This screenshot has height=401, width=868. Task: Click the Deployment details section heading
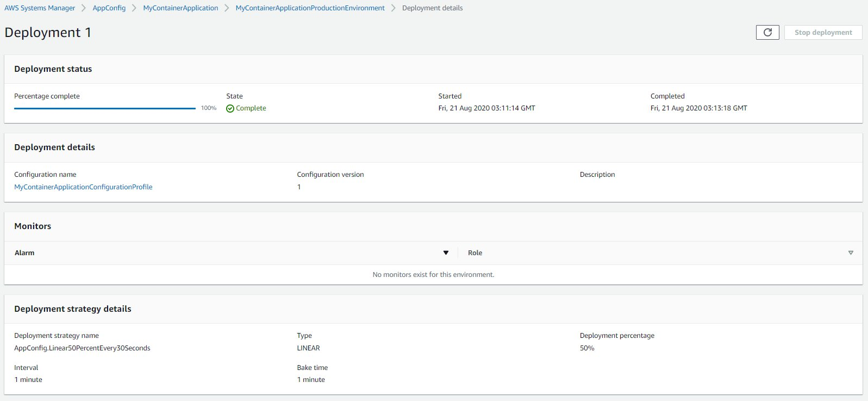pos(54,147)
